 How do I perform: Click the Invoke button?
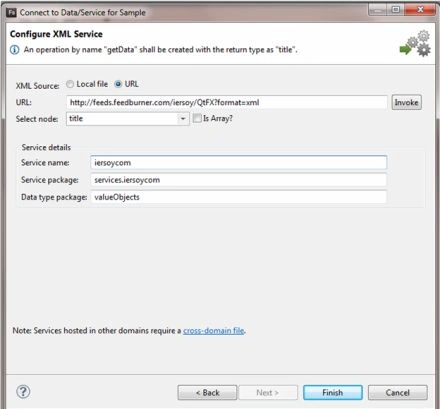coord(406,102)
